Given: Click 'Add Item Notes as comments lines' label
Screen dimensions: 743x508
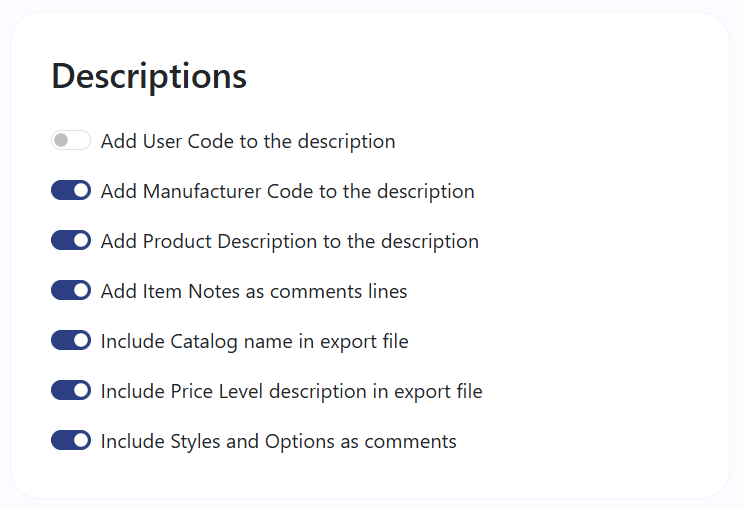Looking at the screenshot, I should (x=254, y=291).
